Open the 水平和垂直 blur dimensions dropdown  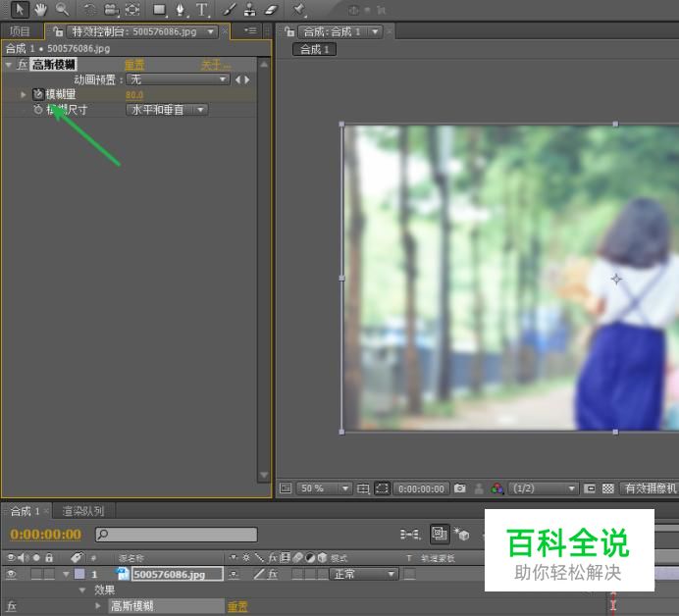click(x=167, y=110)
